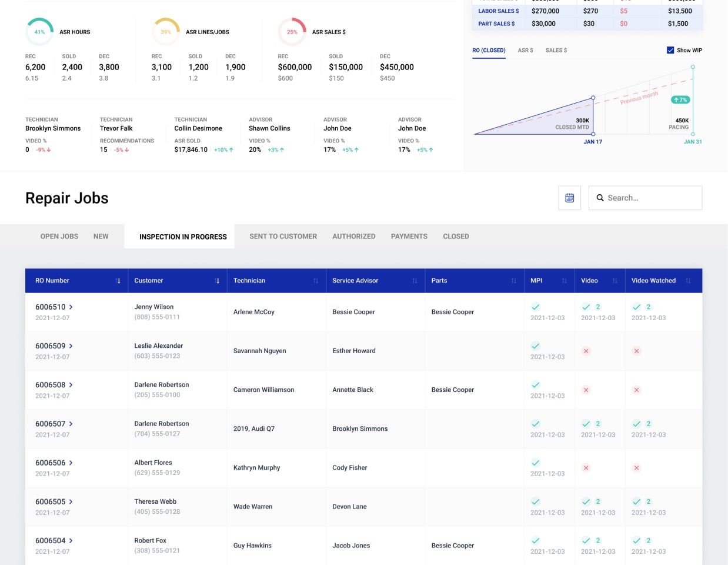The height and width of the screenshot is (565, 728).
Task: Click Video Watched red X for RO 6006506
Action: click(x=636, y=468)
